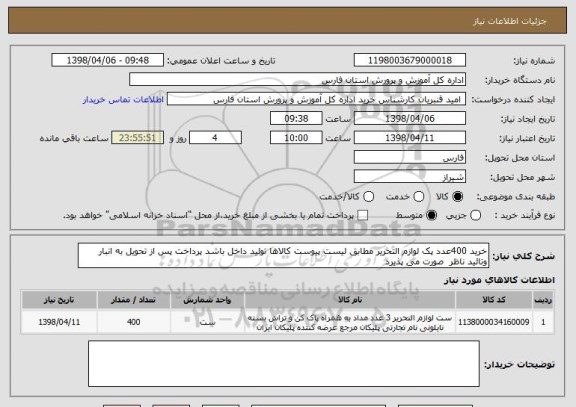Click the فارس delivery province field
The height and width of the screenshot is (407, 576).
click(410, 158)
